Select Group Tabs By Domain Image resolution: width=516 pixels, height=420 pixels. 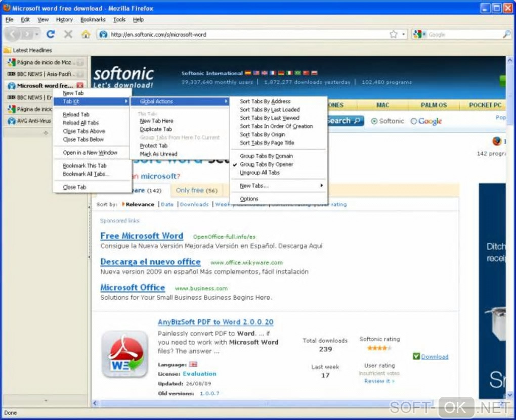(279, 156)
